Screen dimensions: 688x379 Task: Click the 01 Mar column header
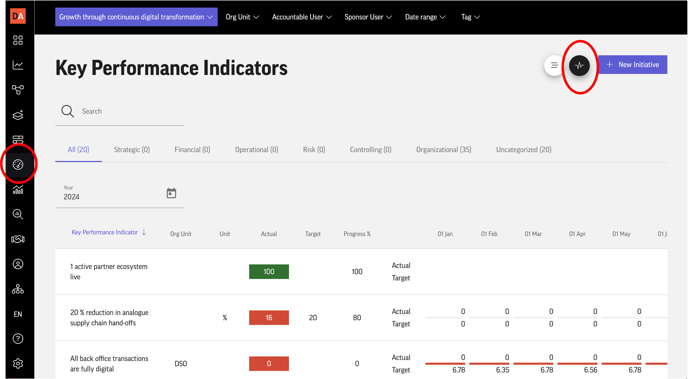(x=533, y=234)
